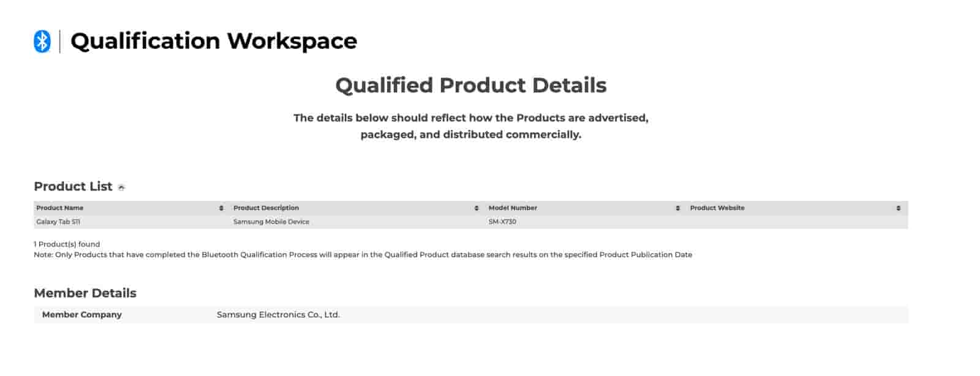Click the Qualified Product Details heading
Screen dimensions: 980x376
coord(470,85)
